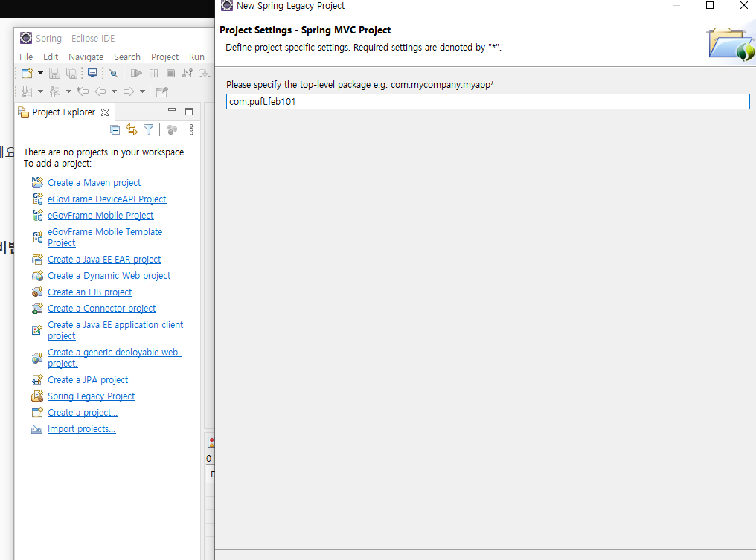Click the Spring Legacy Project link

91,396
